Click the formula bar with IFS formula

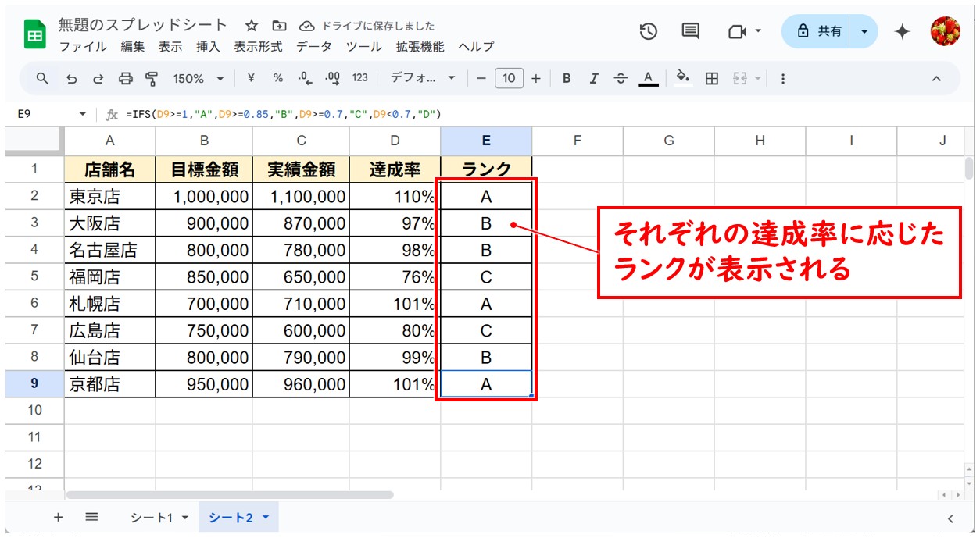point(543,114)
